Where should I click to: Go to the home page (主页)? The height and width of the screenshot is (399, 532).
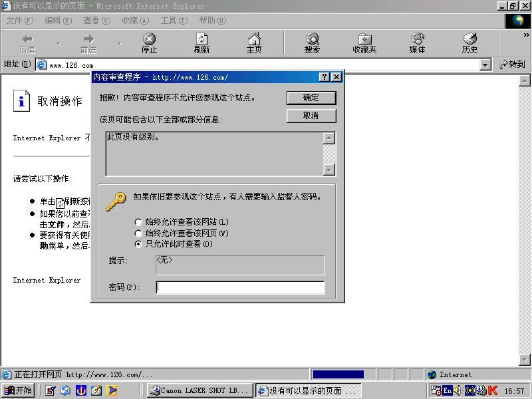[x=254, y=43]
